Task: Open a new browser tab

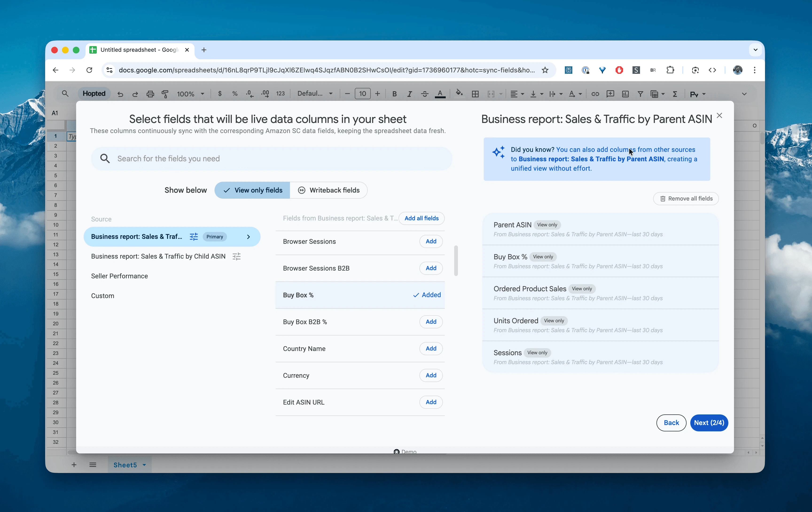Action: 204,50
